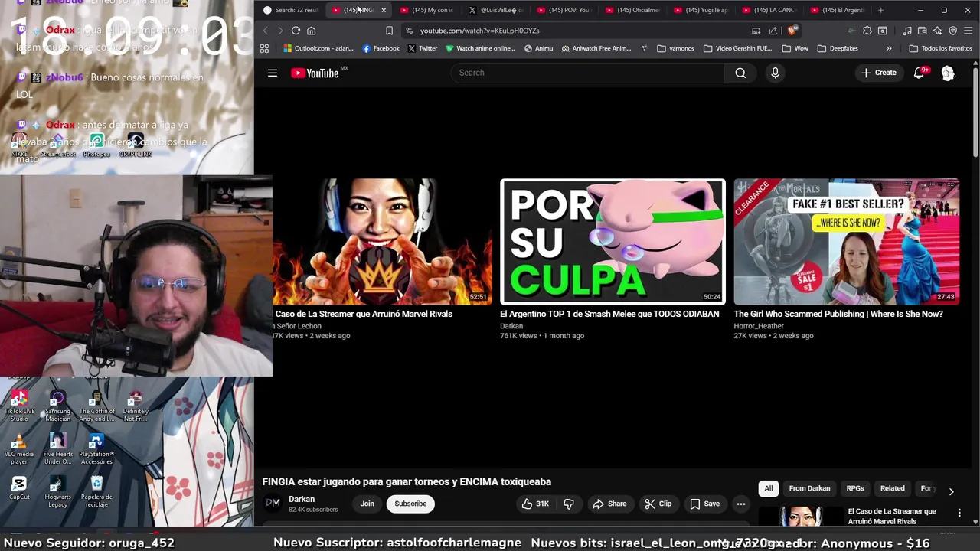The height and width of the screenshot is (551, 980).
Task: Open the Wow bookmarks folder
Action: tap(795, 48)
